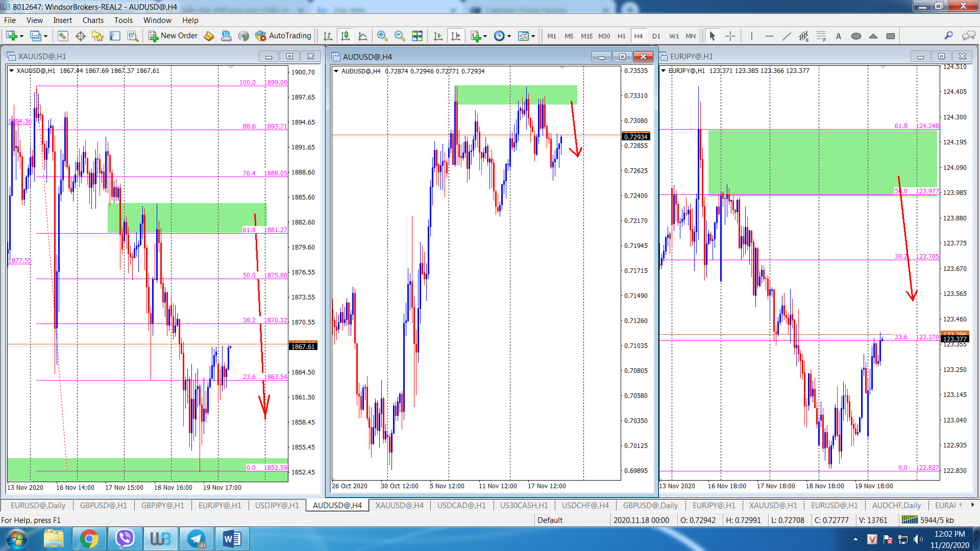Switch to the EURUSD@,Daily chart tab
Screen dimensions: 980x551
pyautogui.click(x=38, y=505)
